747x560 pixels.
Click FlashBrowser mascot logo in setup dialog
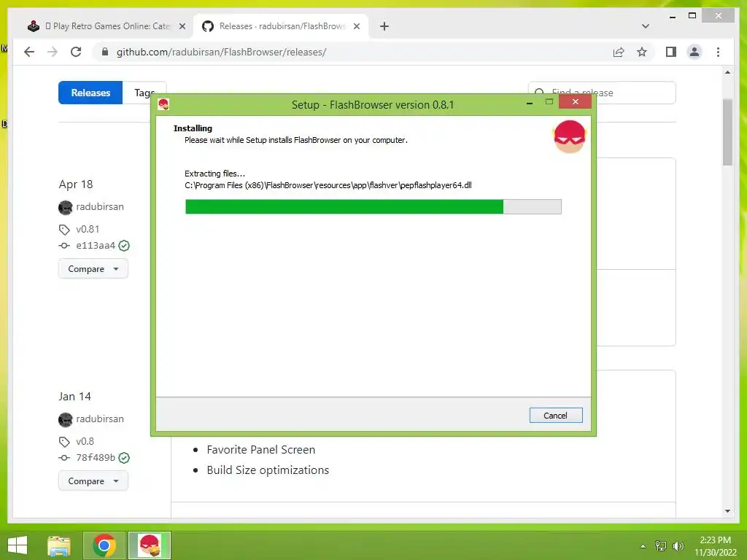[x=569, y=136]
